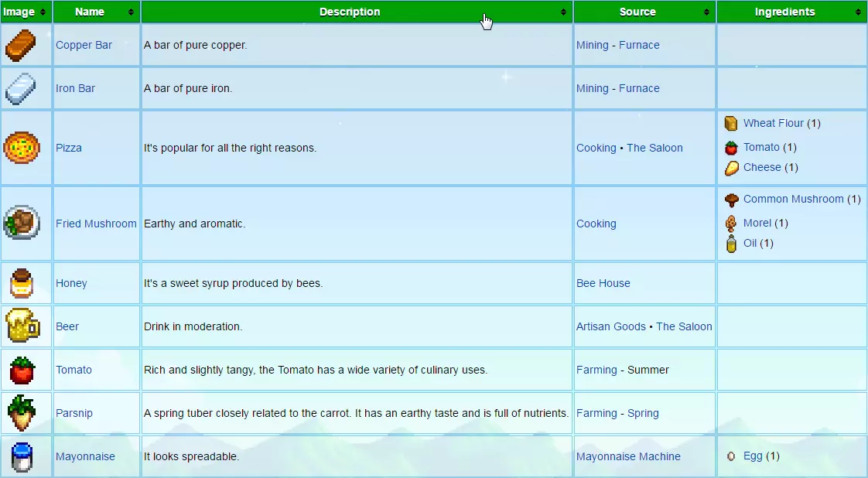Open Cooking link in Fried Mushroom row
The width and height of the screenshot is (868, 478).
[596, 224]
